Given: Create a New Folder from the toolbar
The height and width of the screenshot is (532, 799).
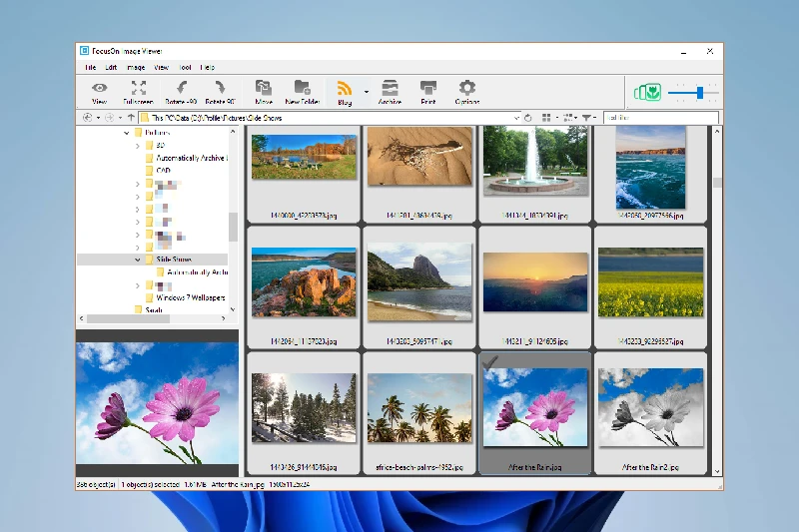Looking at the screenshot, I should (x=303, y=90).
